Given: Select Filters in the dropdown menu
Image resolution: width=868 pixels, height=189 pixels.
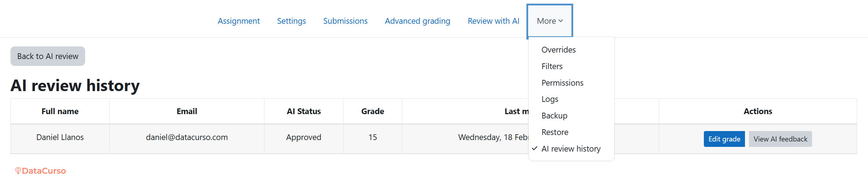Looking at the screenshot, I should pos(552,66).
